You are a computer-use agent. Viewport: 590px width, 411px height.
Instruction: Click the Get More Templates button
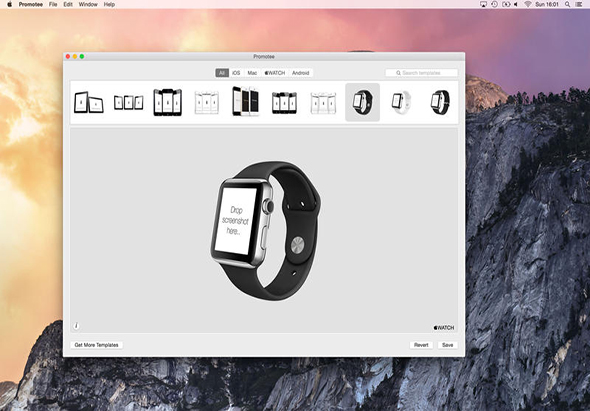pyautogui.click(x=96, y=345)
